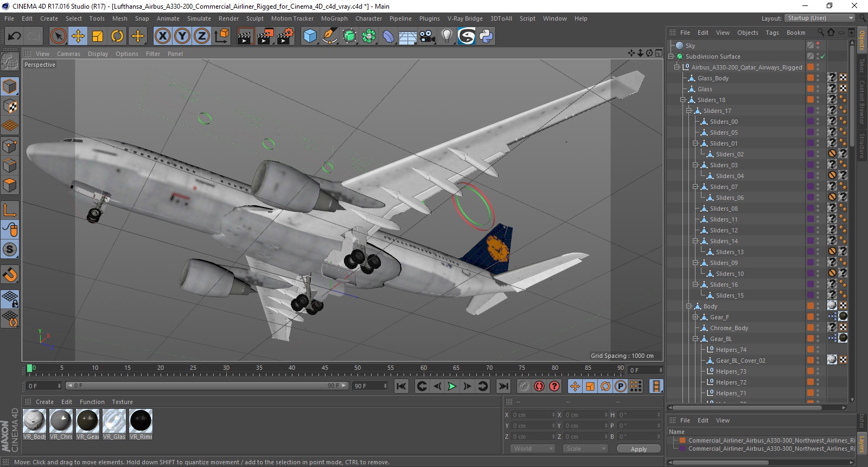Render the active view
This screenshot has width=868, height=467.
pyautogui.click(x=245, y=36)
